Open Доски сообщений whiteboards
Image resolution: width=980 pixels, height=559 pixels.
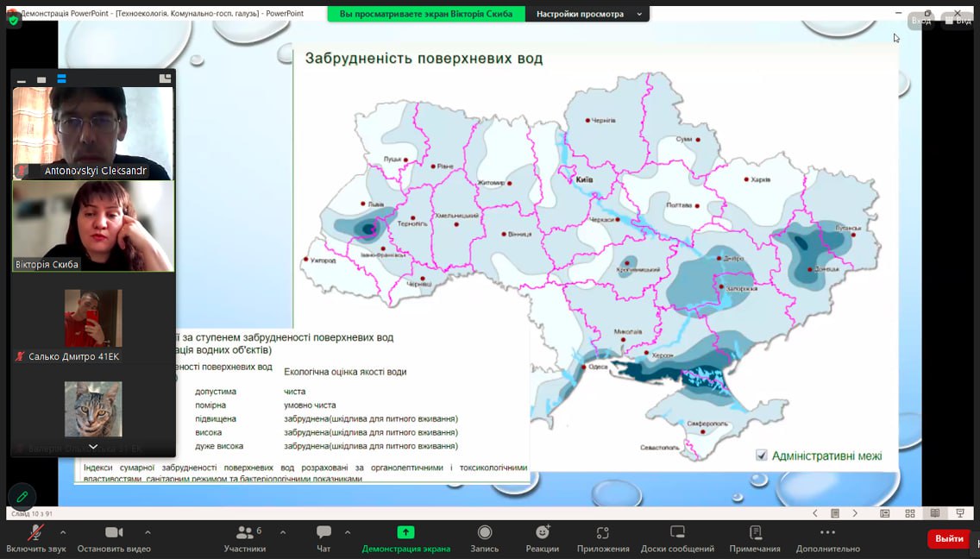[677, 539]
